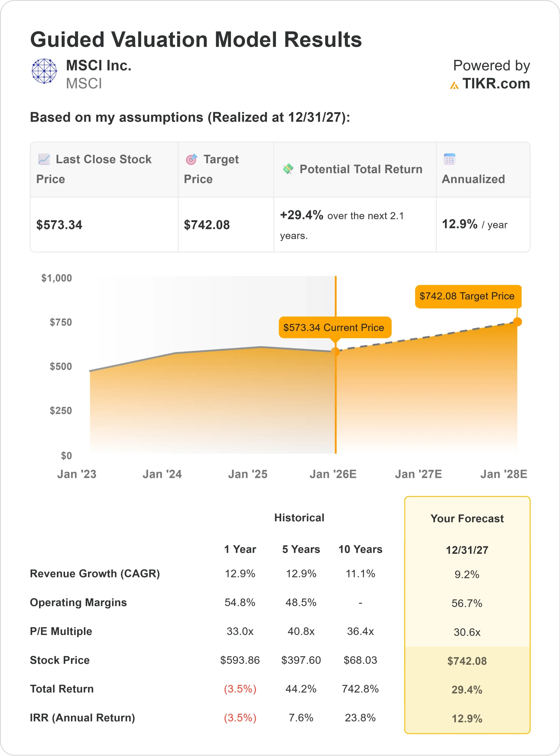Click the Your Forecast panel heading
Viewport: 560px width, 756px height.
point(467,519)
